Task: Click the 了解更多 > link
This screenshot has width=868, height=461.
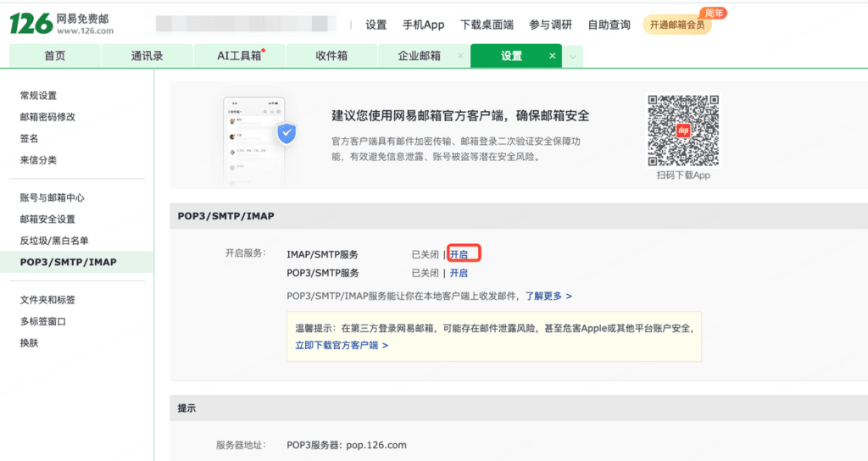Action: click(x=548, y=296)
